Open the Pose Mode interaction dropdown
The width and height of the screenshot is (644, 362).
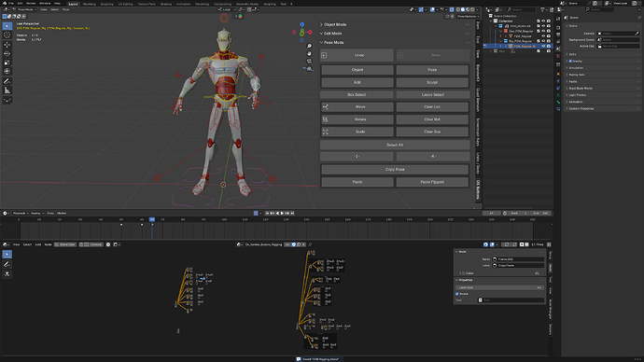[x=25, y=9]
